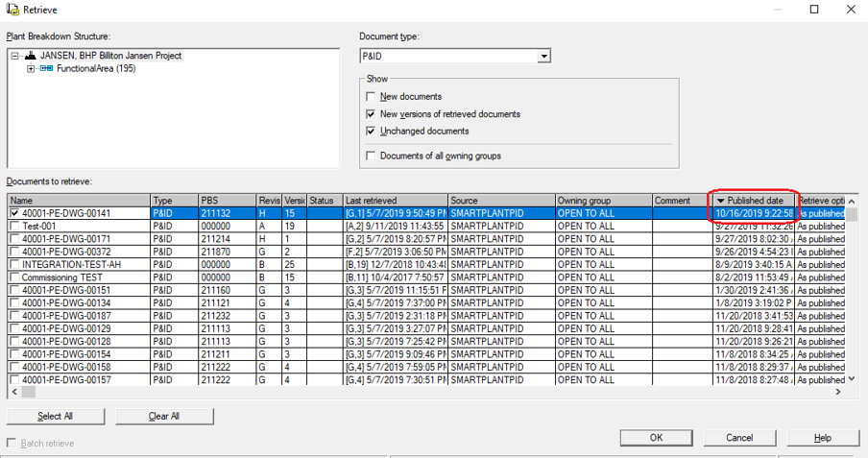Select the JANSEN plant root node icon

31,56
